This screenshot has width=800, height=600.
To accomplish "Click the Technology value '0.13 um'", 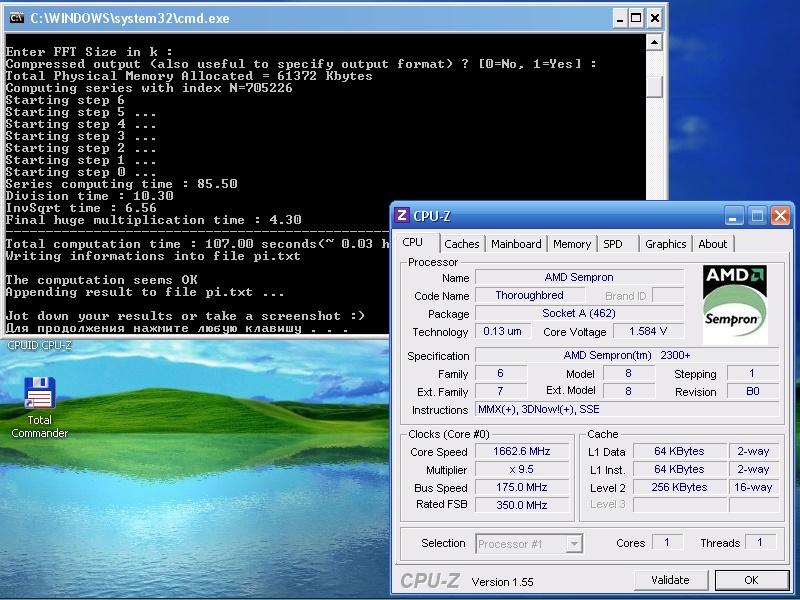I will (503, 331).
